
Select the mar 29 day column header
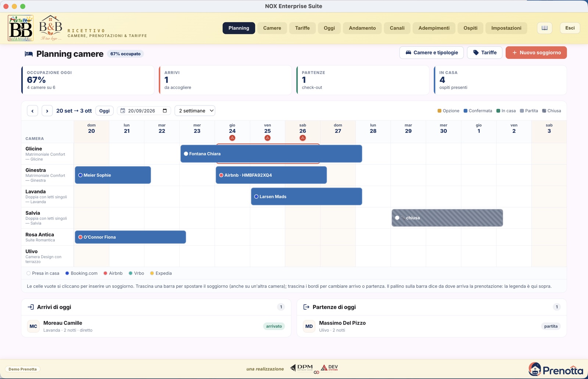click(408, 132)
